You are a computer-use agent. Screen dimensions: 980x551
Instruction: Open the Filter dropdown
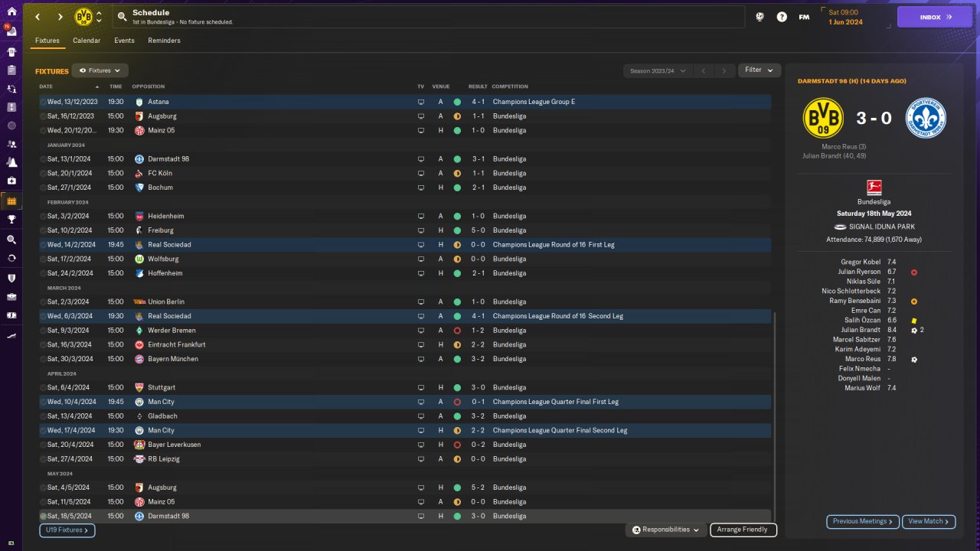[759, 70]
